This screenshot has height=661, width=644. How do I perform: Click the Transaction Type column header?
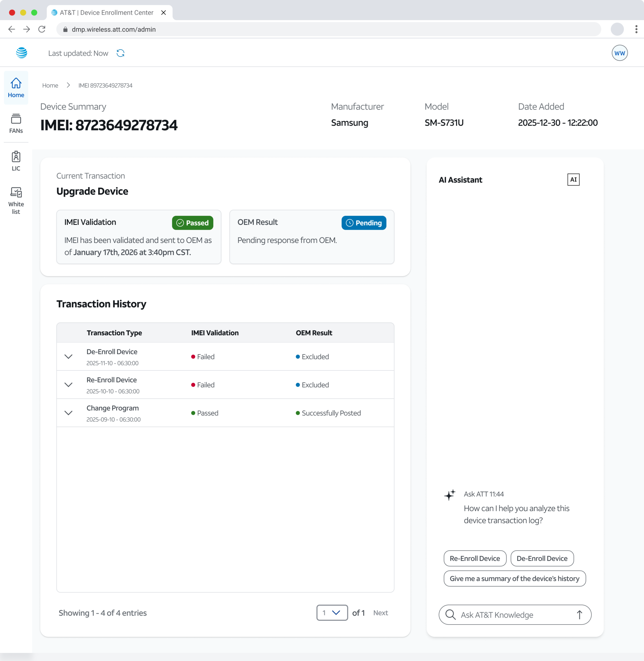point(114,333)
